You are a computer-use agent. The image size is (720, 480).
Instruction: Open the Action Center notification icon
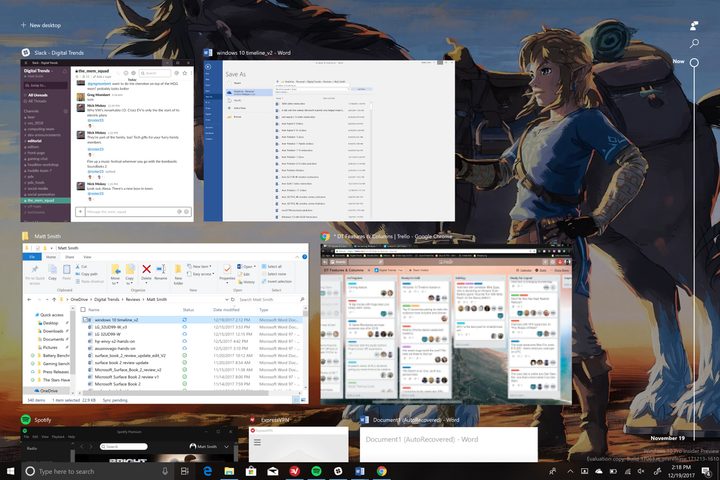706,471
